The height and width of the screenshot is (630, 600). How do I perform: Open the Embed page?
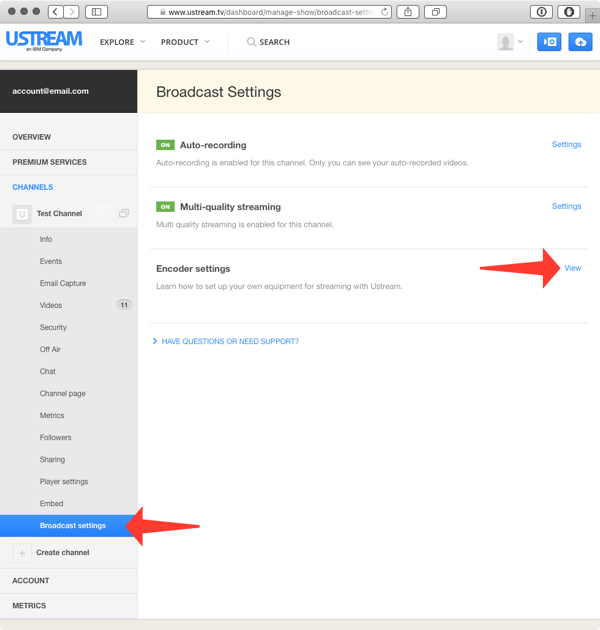[51, 503]
